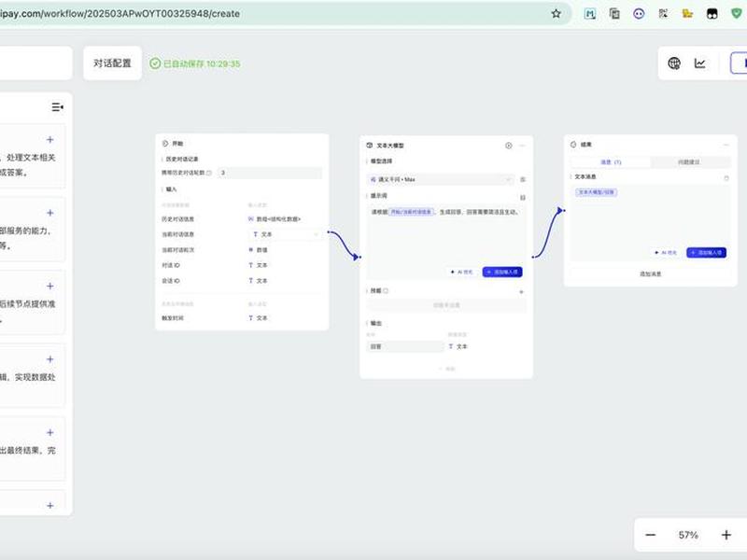Open the purple face browser extension
Image resolution: width=747 pixels, height=560 pixels.
point(639,14)
